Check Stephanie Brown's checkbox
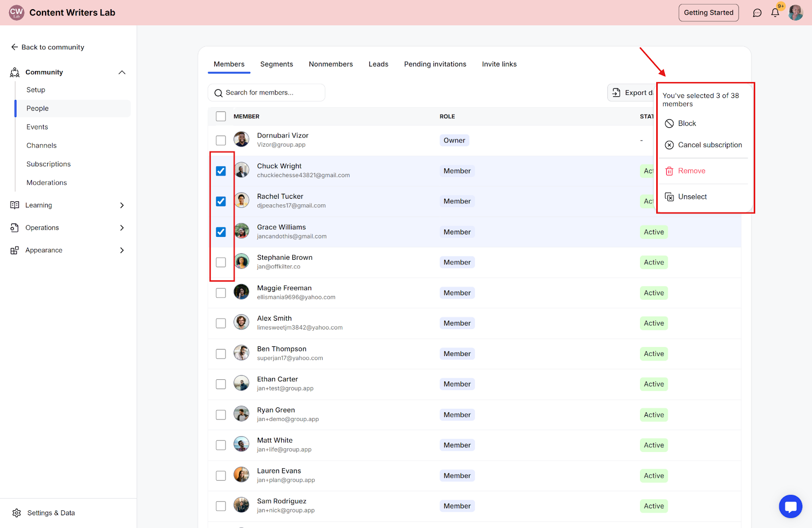This screenshot has height=528, width=812. (221, 262)
